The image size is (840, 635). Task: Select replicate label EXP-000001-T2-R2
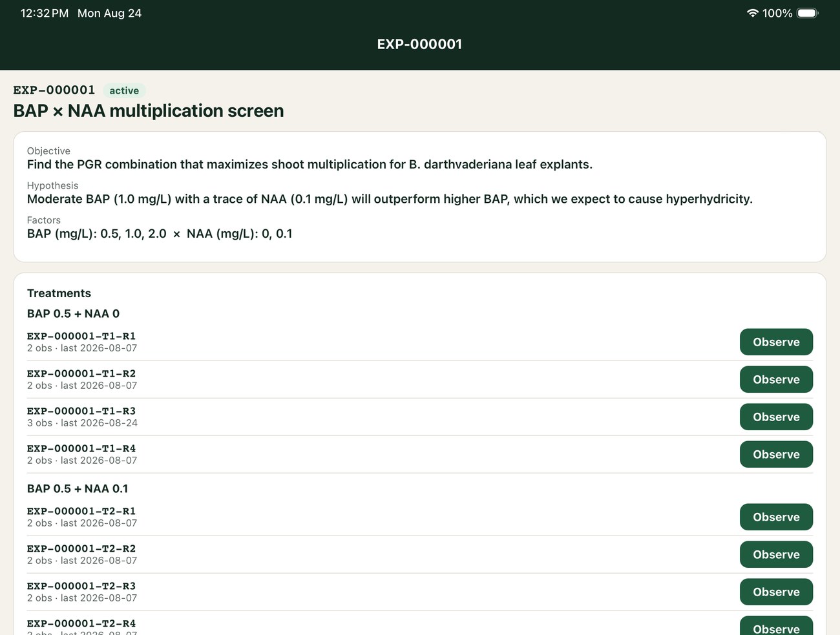point(81,548)
